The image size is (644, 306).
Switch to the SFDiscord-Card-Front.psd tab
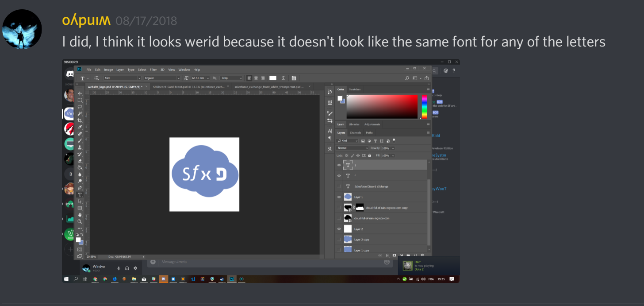coord(190,87)
